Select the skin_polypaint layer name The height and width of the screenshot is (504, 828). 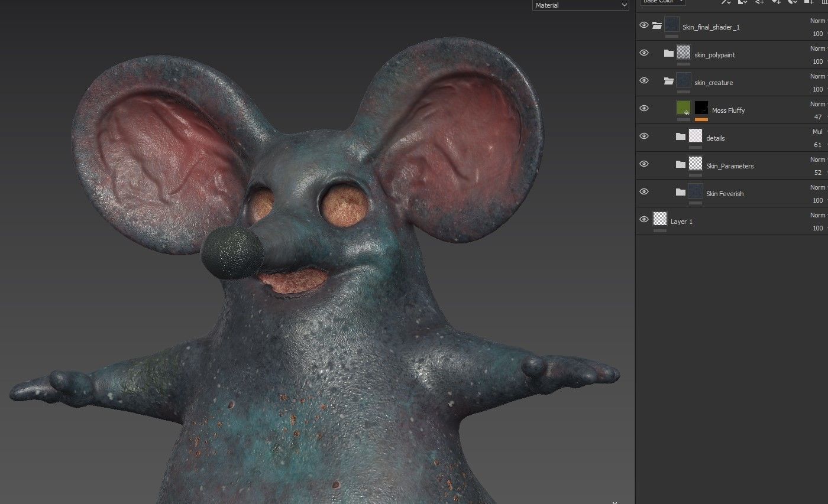tap(714, 55)
